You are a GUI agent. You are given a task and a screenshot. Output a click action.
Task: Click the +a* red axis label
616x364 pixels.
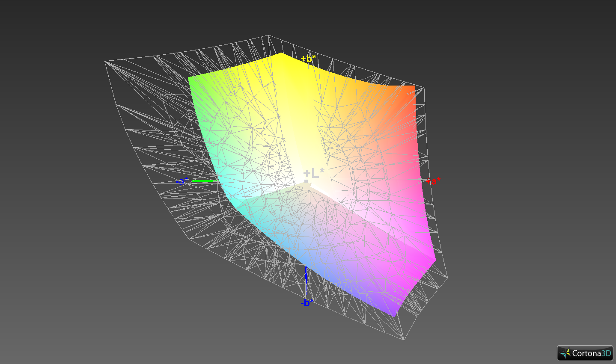(433, 181)
